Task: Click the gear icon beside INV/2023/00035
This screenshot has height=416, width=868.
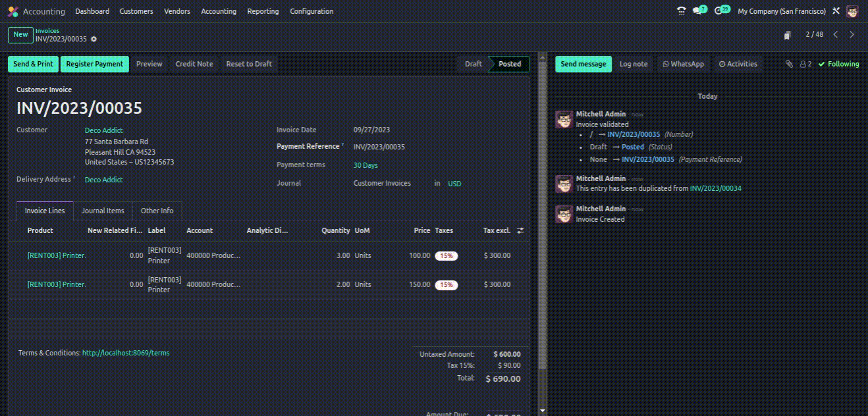Action: 94,39
